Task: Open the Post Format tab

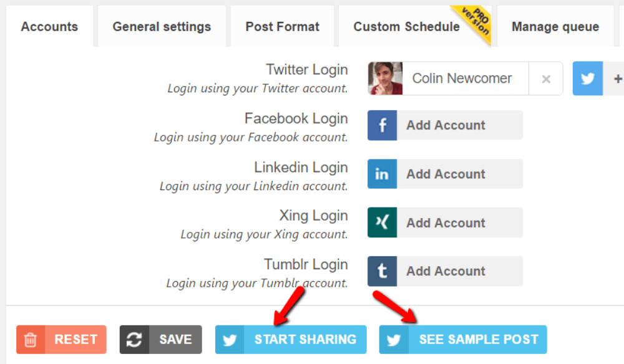Action: (282, 26)
